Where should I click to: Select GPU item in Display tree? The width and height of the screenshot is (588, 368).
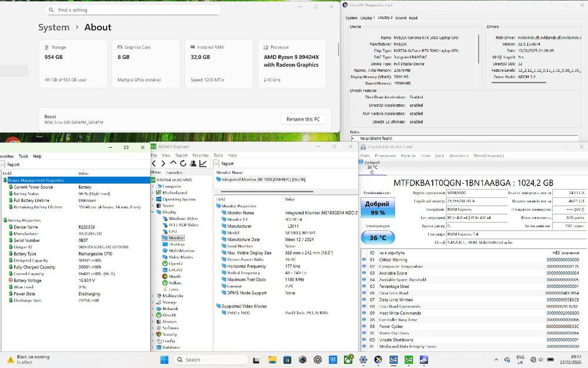click(x=172, y=231)
